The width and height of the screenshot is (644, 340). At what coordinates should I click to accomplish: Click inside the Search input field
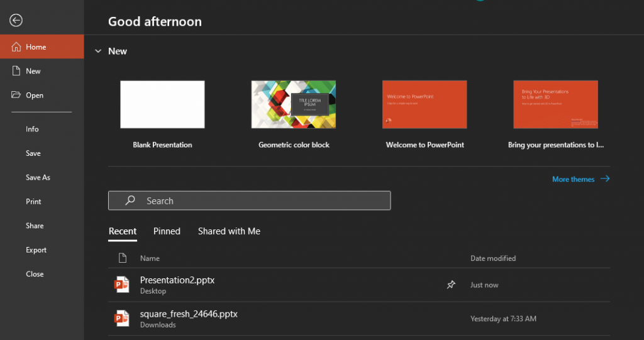(x=249, y=200)
